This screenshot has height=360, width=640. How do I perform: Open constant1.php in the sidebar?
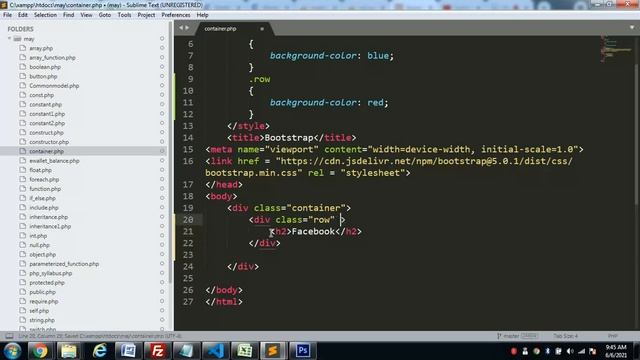click(47, 114)
